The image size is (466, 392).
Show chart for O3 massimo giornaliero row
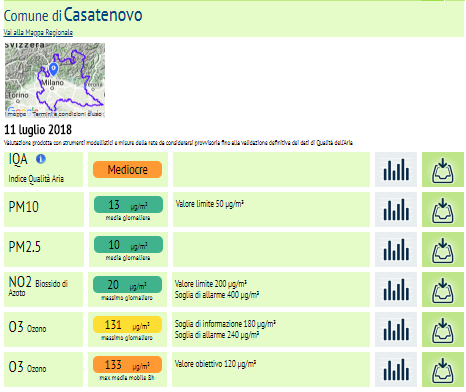[396, 330]
